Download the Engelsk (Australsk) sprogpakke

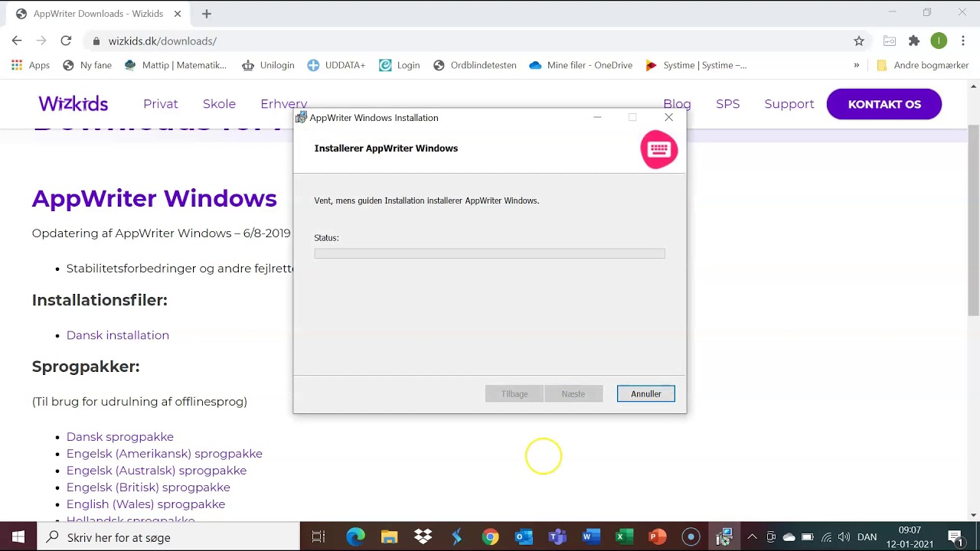point(156,471)
